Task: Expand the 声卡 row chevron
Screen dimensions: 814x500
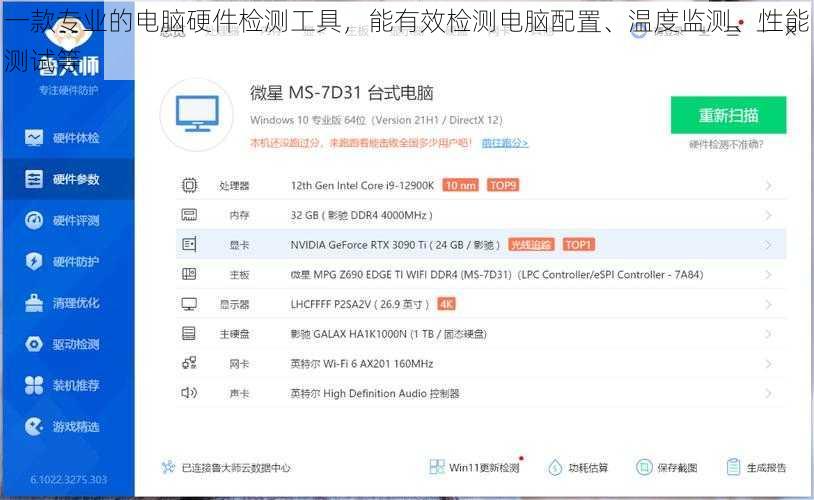Action: tap(768, 393)
